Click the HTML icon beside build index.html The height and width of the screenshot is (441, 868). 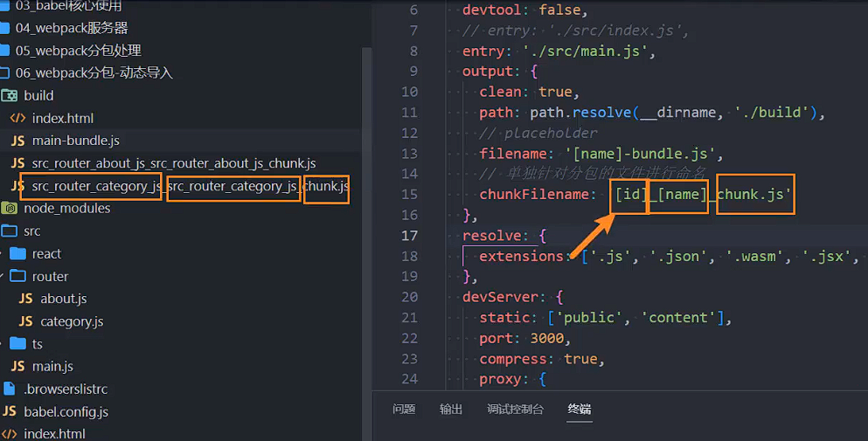click(17, 118)
